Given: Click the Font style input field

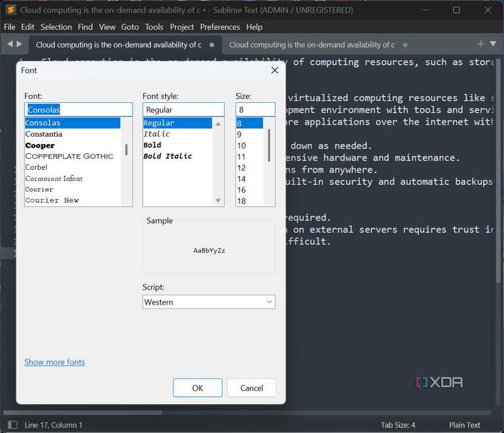Looking at the screenshot, I should (x=183, y=110).
